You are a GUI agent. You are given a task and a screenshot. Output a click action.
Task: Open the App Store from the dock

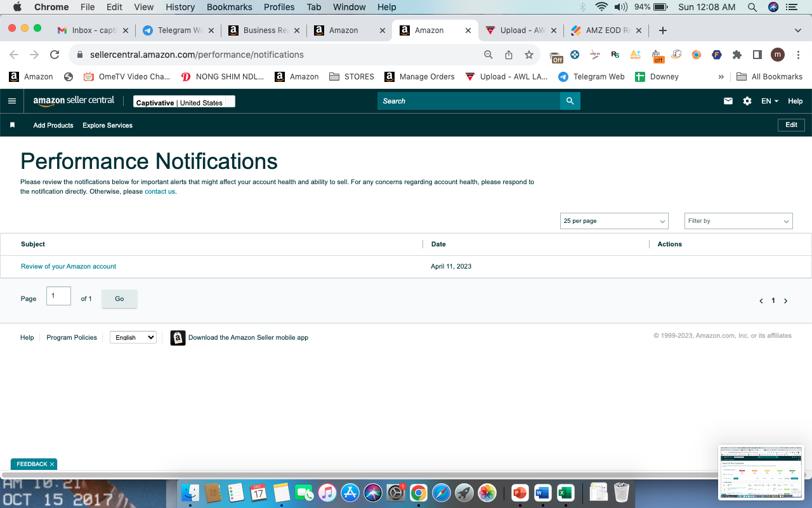350,493
